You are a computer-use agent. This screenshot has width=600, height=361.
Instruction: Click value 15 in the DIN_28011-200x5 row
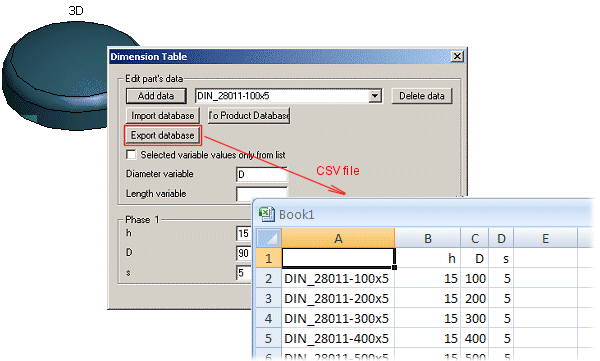[x=428, y=298]
